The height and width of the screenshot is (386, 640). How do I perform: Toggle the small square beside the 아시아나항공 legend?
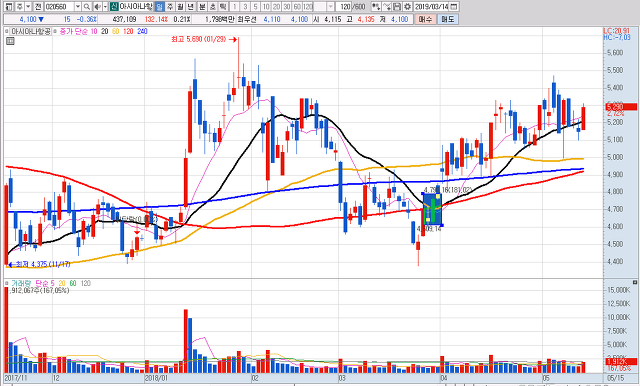click(7, 31)
